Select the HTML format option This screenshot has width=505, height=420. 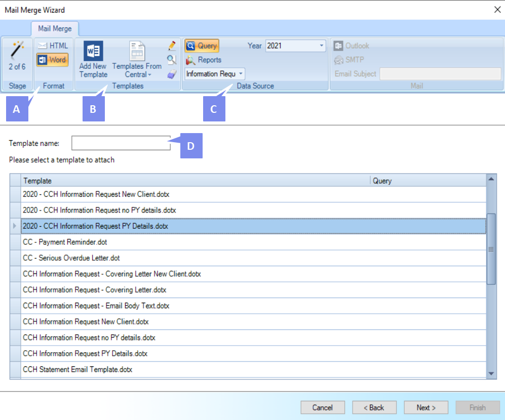(53, 46)
